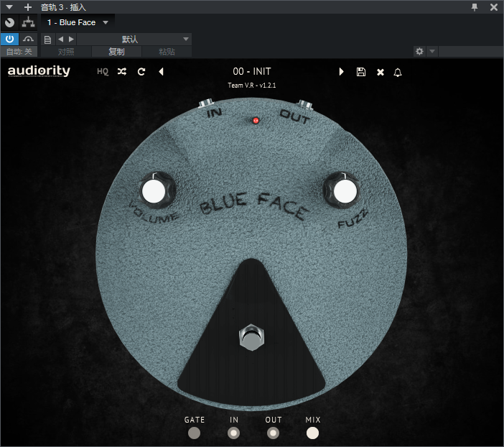This screenshot has width=504, height=447.
Task: Click the OUT jack on pedal
Action: (305, 105)
